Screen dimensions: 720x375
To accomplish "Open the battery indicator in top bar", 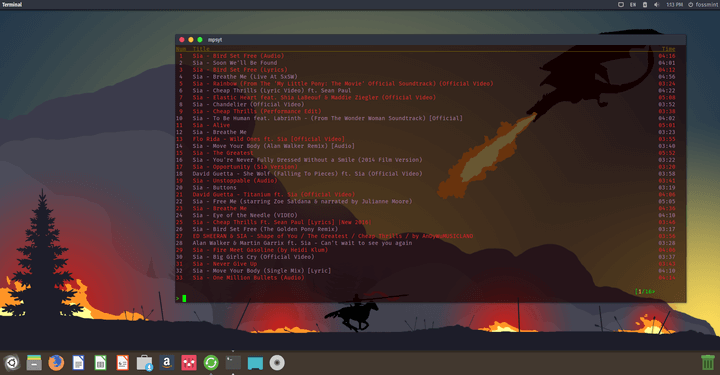I will click(645, 5).
